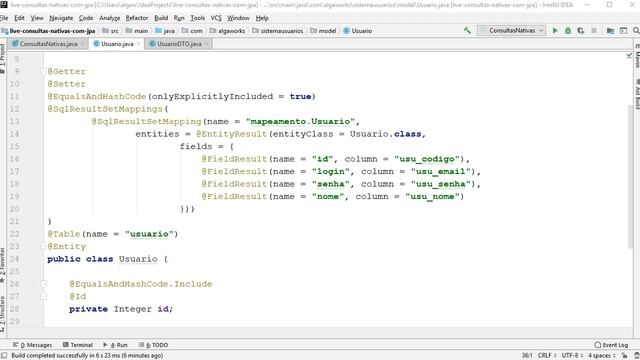Click the Usuario class breadcrumb

coord(358,31)
